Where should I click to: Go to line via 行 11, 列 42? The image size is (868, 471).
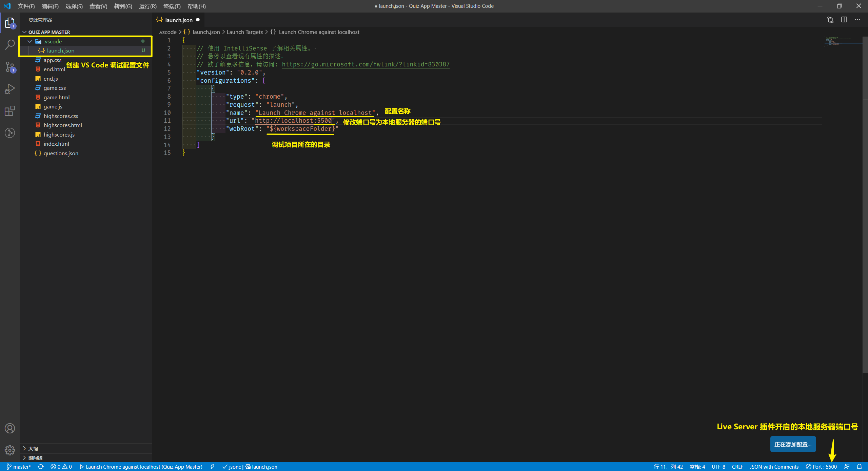click(x=668, y=467)
